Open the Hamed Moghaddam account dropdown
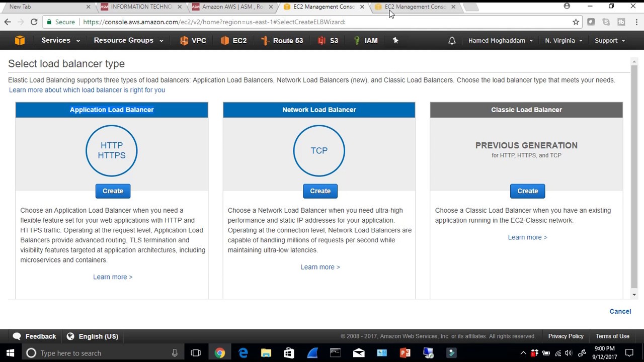The height and width of the screenshot is (362, 644). tap(501, 41)
